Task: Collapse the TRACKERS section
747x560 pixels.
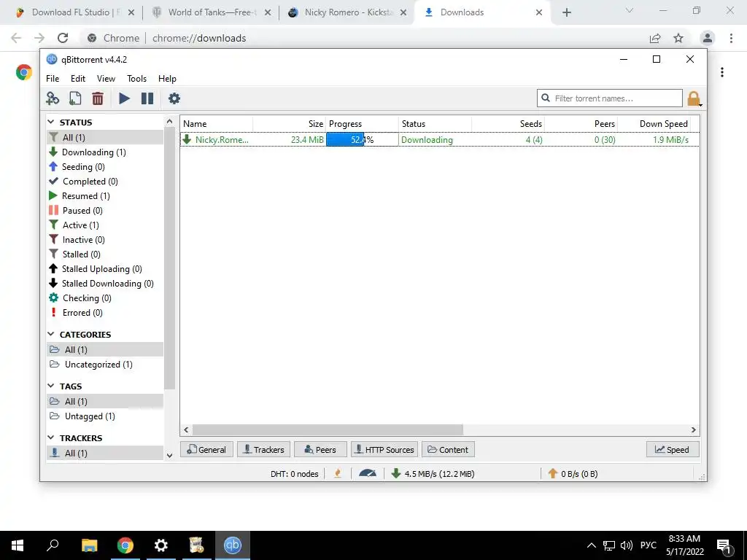Action: 51,437
